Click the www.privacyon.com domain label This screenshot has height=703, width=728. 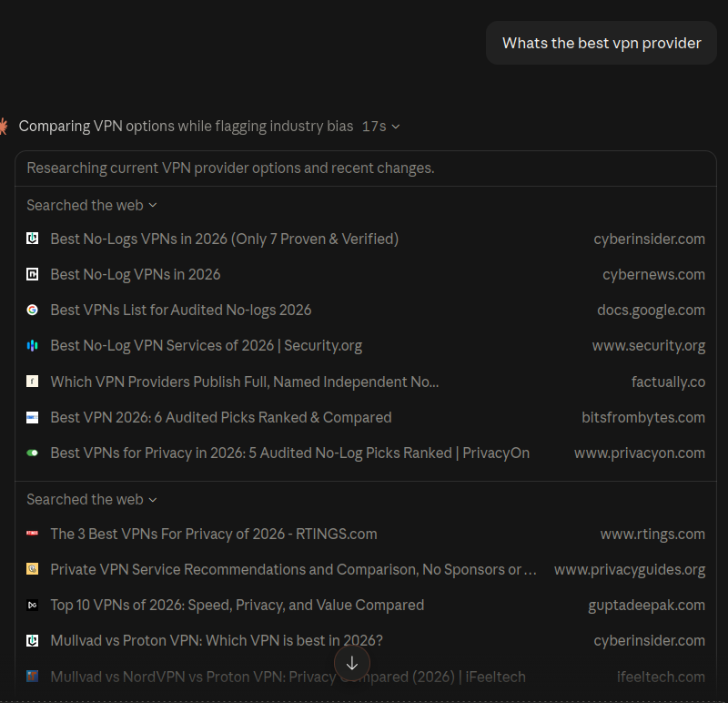640,453
